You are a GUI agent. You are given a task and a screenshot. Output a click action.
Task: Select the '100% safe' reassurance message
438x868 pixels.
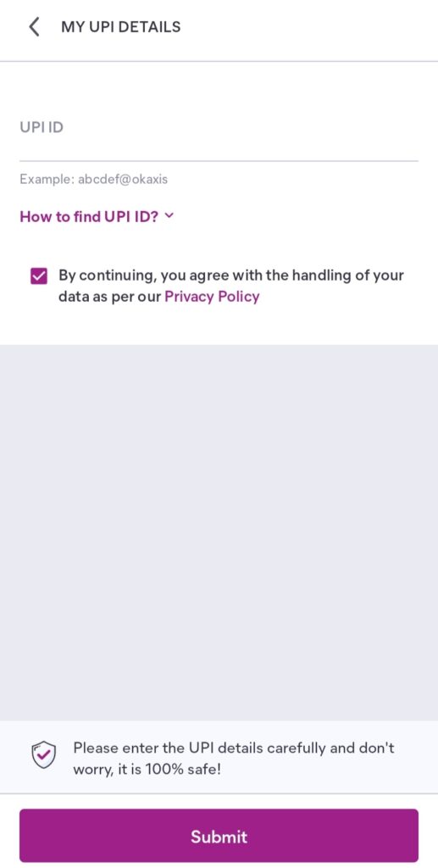pyautogui.click(x=147, y=769)
